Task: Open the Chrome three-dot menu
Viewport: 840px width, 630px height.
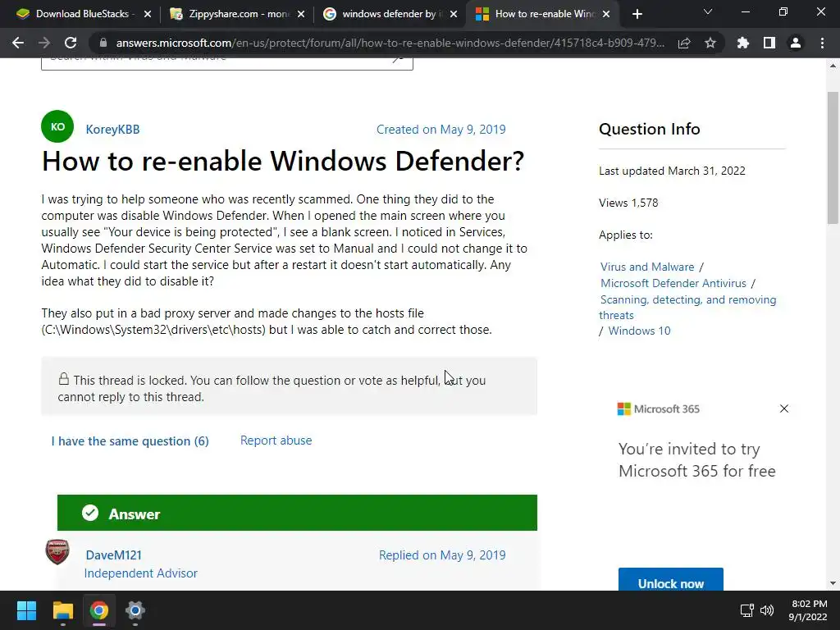Action: click(822, 43)
